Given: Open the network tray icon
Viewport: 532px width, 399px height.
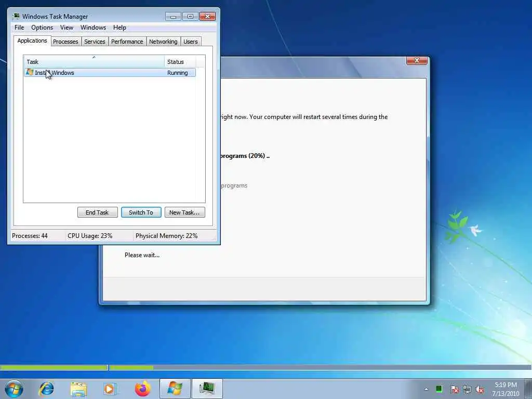Looking at the screenshot, I should click(467, 389).
